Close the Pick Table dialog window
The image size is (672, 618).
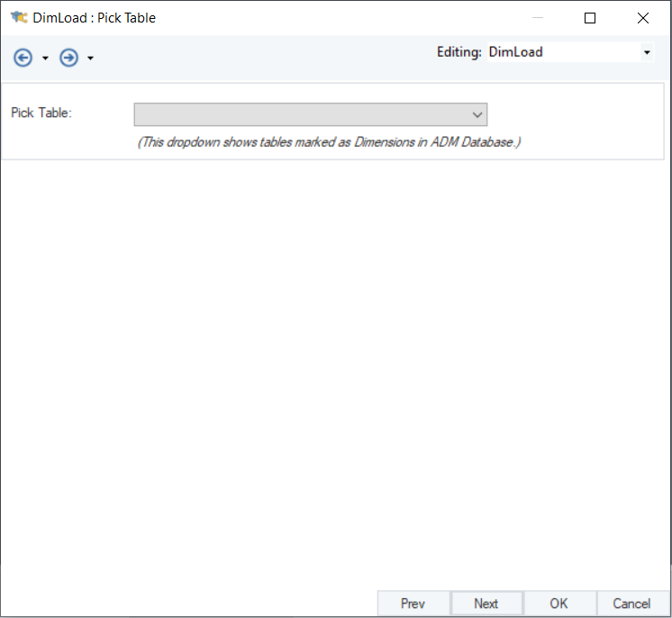[643, 18]
